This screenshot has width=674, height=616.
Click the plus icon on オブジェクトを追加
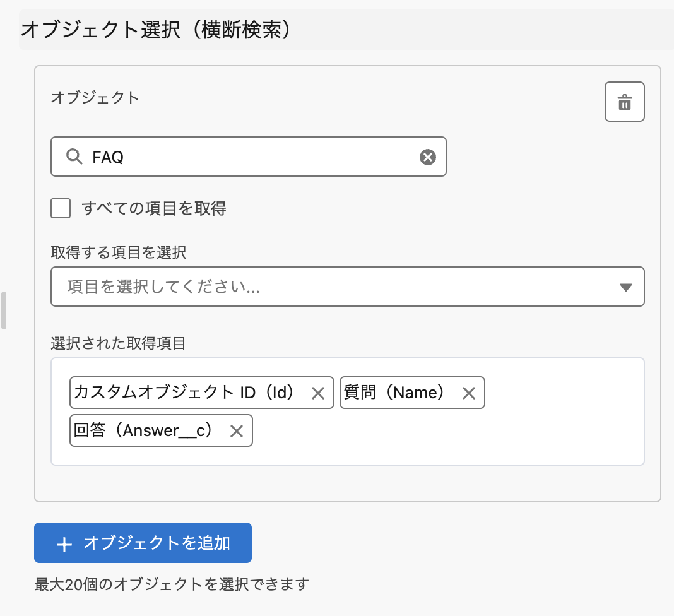click(x=64, y=543)
